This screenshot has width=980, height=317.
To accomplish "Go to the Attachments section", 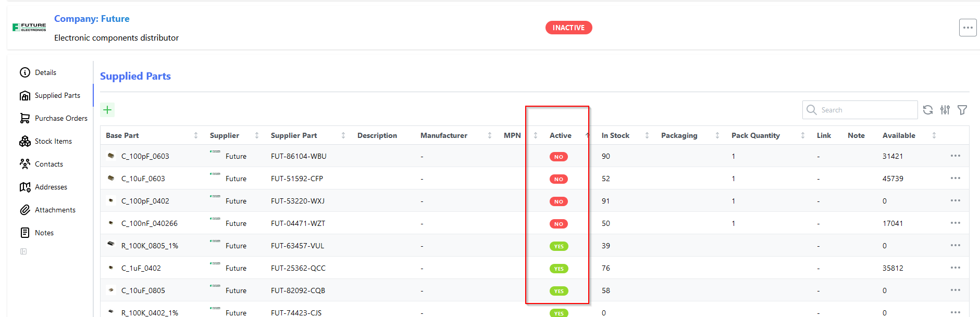I will 55,210.
